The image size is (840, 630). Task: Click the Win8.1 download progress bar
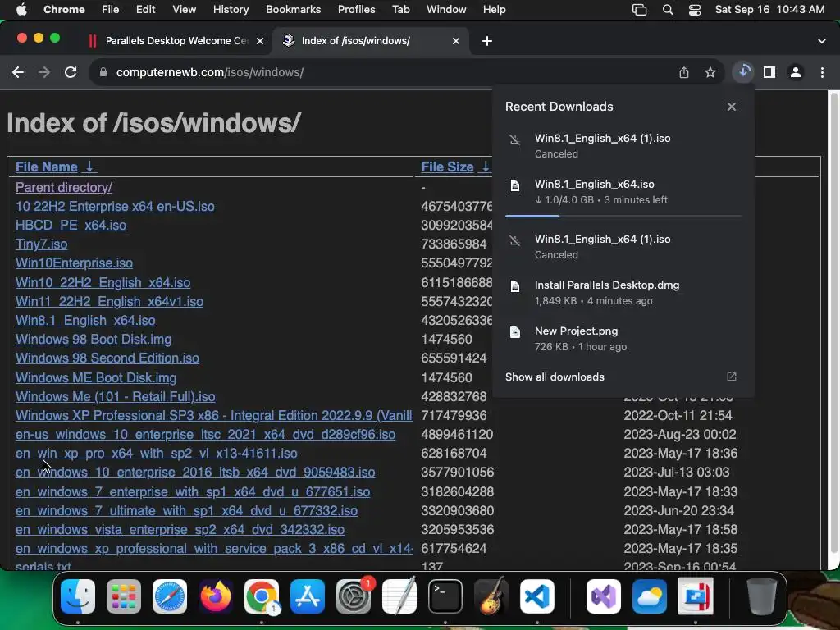(x=623, y=216)
